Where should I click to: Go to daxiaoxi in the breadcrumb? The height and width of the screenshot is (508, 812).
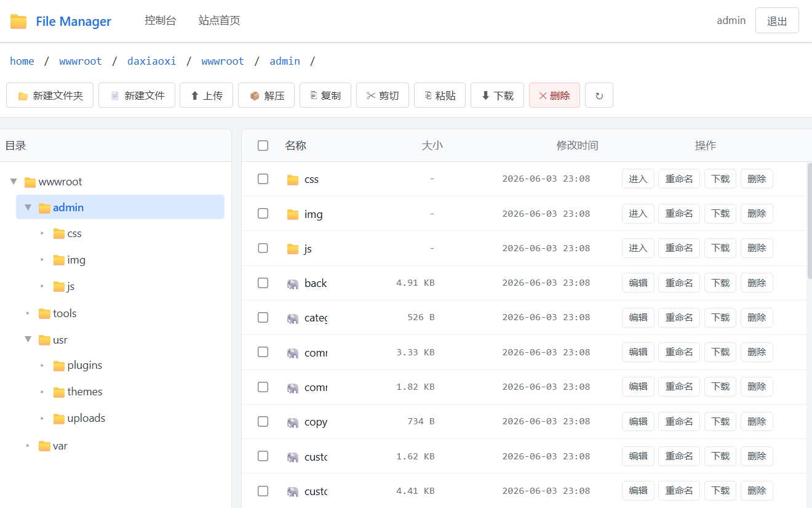tap(151, 61)
